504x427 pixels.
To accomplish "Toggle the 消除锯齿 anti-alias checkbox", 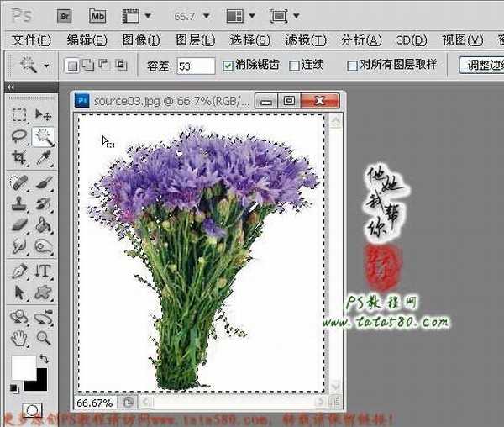I will coord(229,65).
